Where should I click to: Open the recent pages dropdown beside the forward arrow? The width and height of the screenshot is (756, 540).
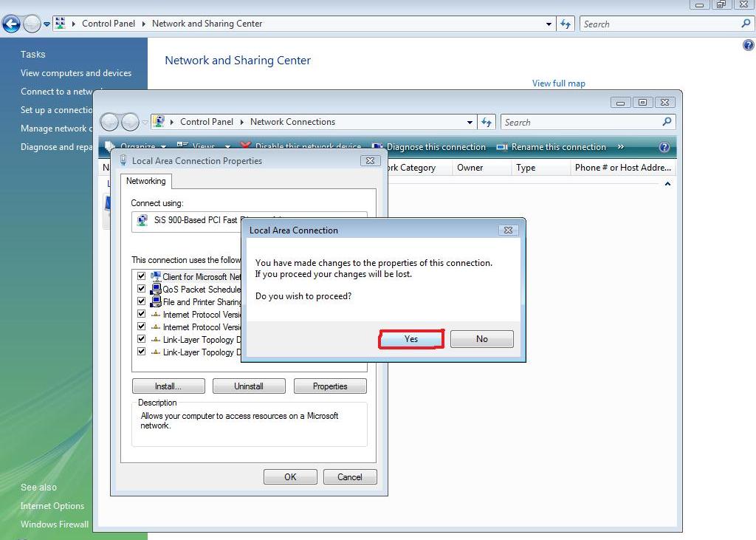[x=47, y=24]
